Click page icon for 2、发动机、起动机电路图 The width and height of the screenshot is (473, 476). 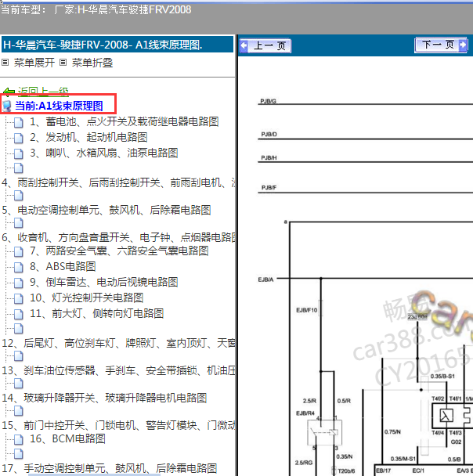pos(19,138)
